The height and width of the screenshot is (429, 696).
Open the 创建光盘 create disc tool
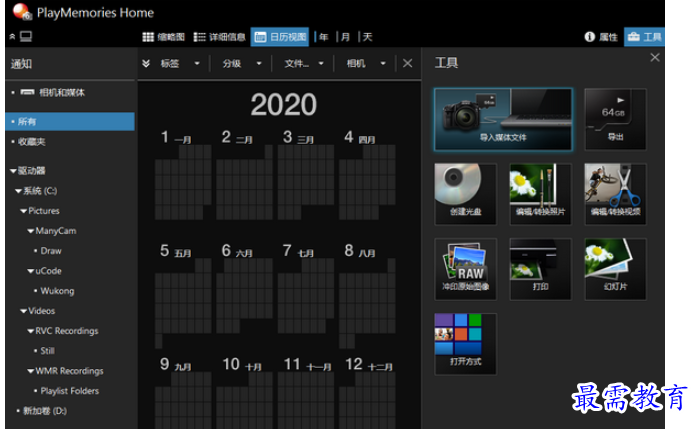click(465, 194)
